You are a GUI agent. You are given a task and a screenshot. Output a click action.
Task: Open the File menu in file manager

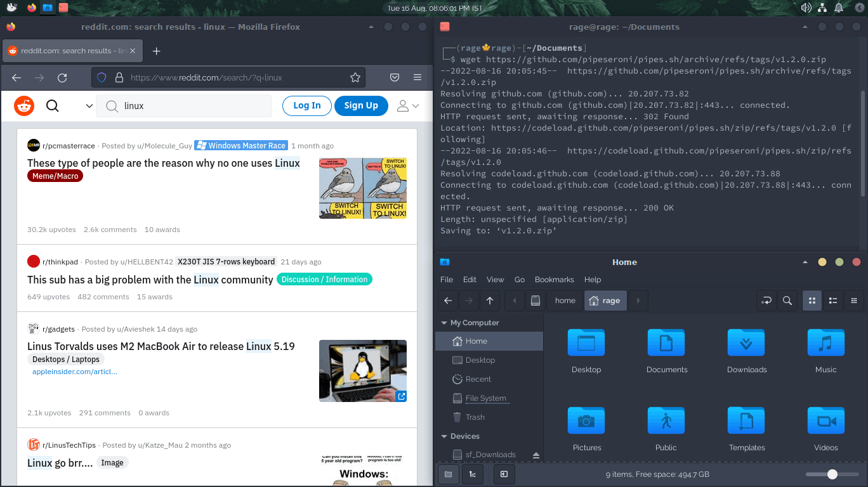pos(447,280)
